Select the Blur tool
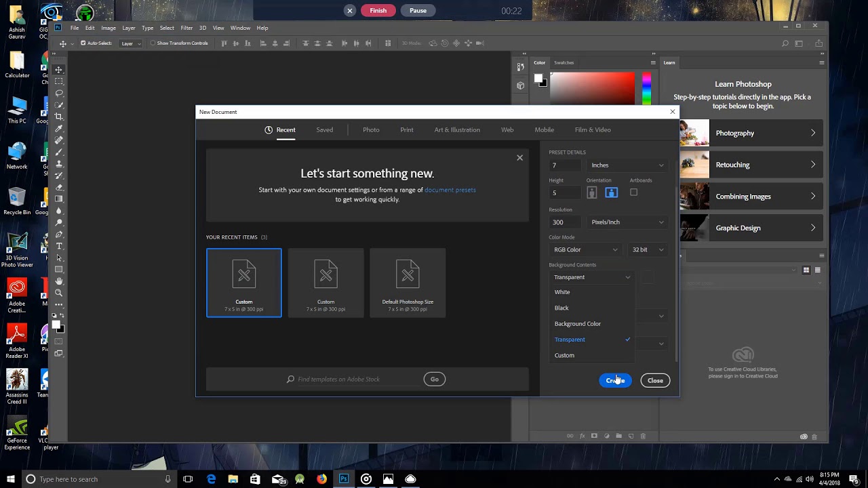 (59, 211)
